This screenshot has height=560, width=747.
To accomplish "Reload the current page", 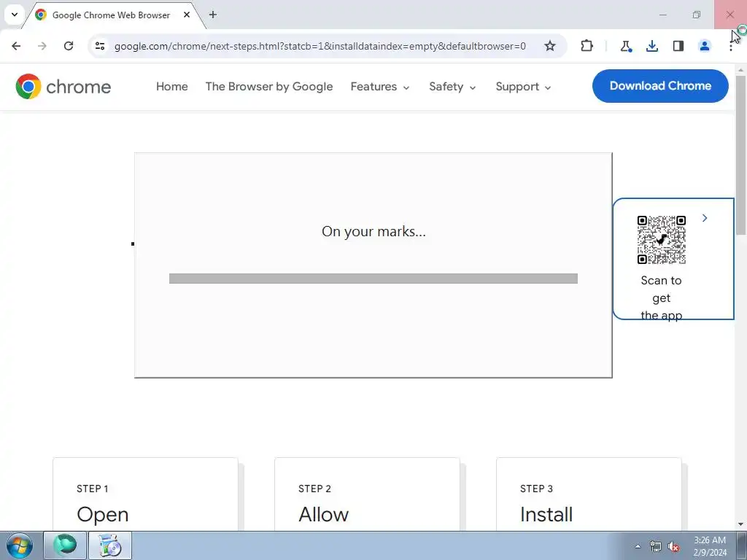I will coord(69,46).
